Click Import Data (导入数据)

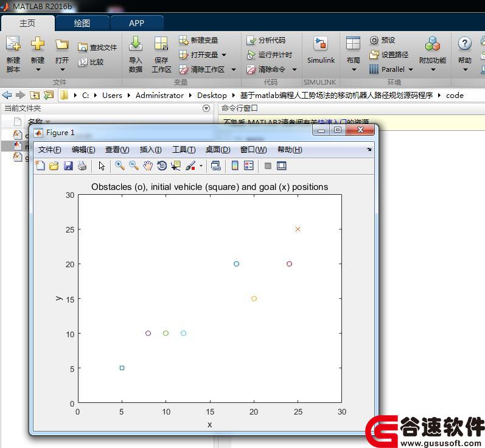(136, 54)
